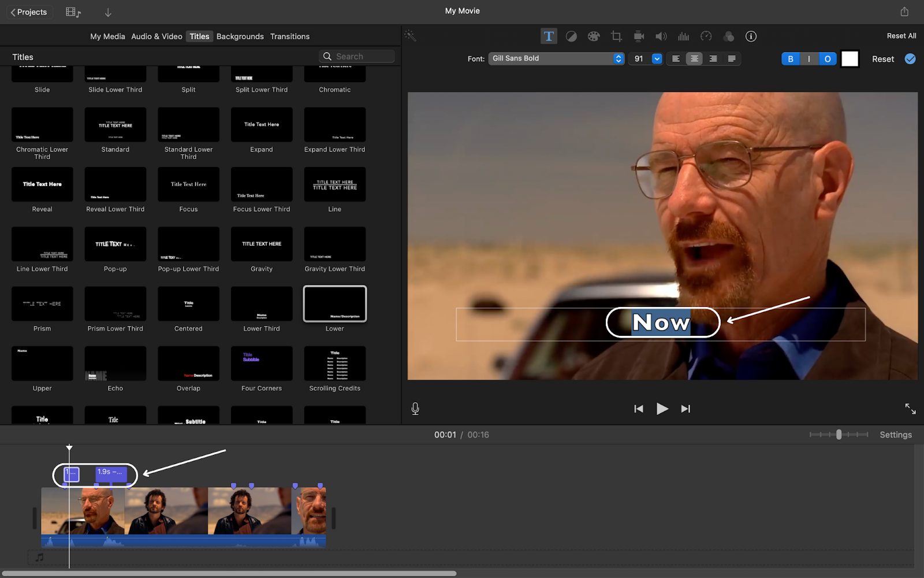The image size is (924, 578).
Task: Go back to Projects
Action: 29,12
